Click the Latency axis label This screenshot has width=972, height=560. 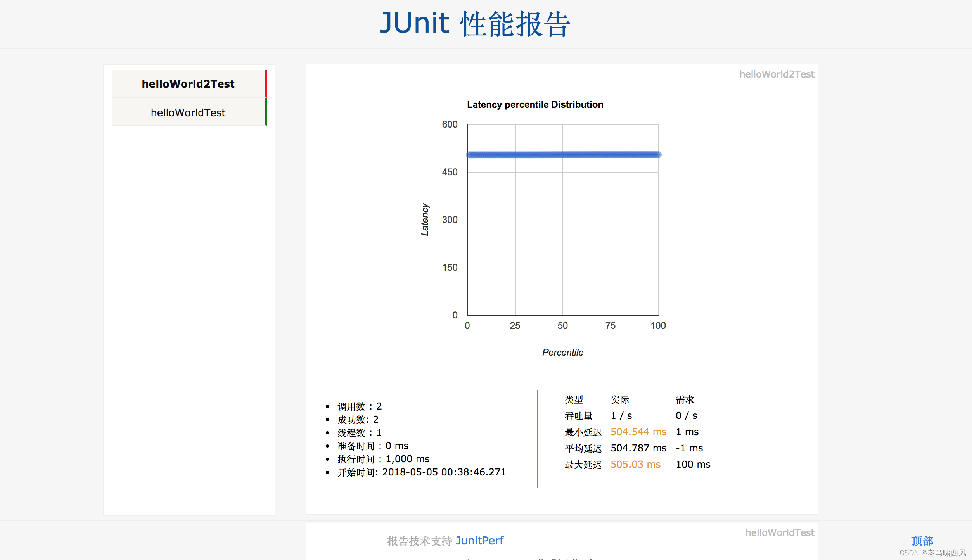[426, 220]
